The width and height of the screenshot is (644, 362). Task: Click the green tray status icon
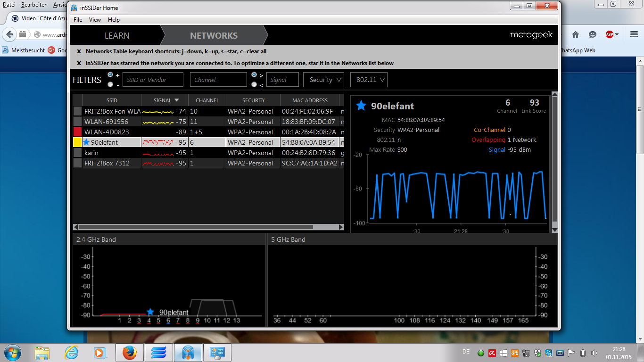(x=480, y=353)
